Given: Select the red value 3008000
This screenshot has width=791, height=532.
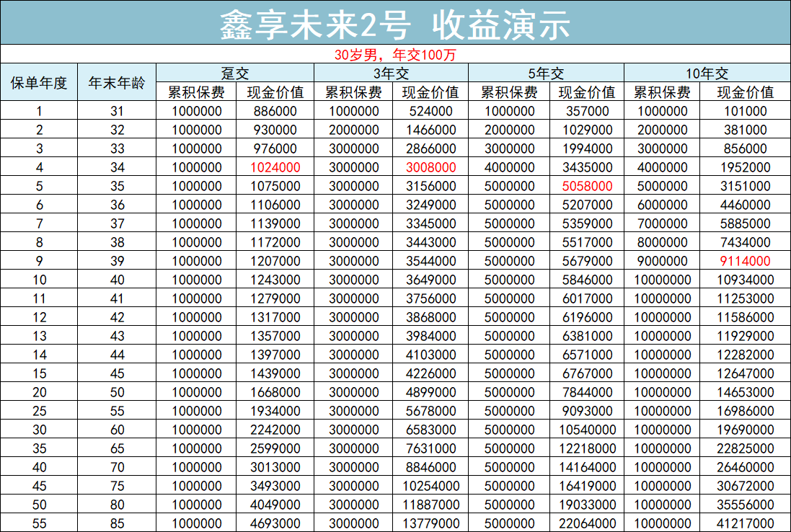Looking at the screenshot, I should pyautogui.click(x=430, y=167).
